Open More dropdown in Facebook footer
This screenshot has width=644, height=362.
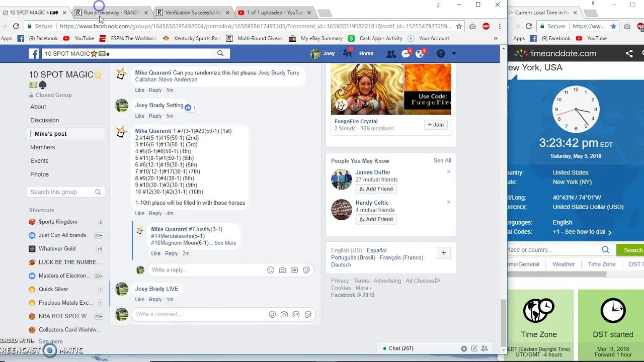(x=364, y=288)
